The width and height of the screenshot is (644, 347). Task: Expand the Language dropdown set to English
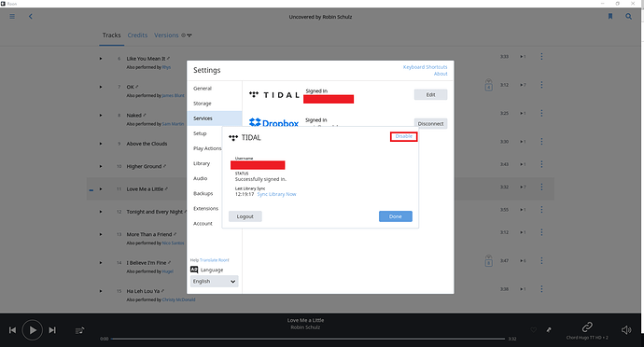[214, 282]
